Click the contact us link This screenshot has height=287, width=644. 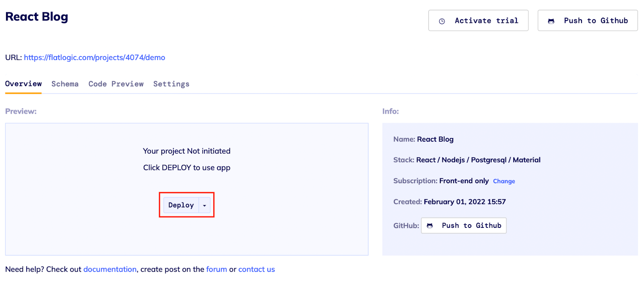256,269
